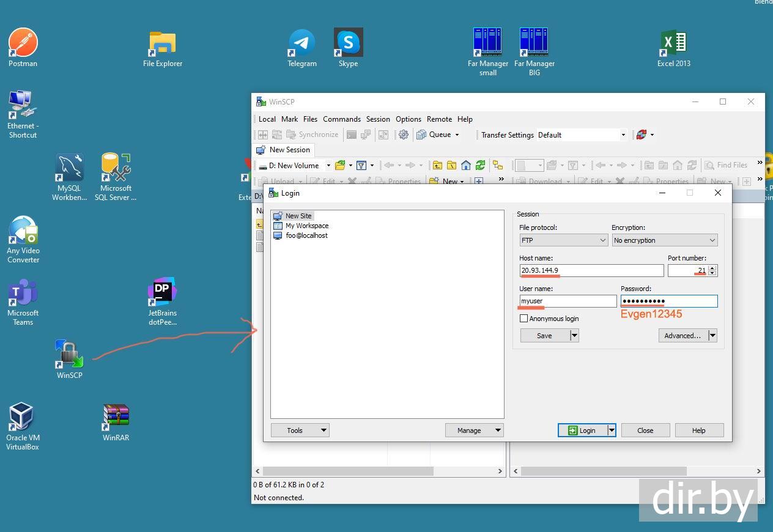The image size is (773, 532).
Task: Open the MySQL Workbench shortcut
Action: coord(69,169)
